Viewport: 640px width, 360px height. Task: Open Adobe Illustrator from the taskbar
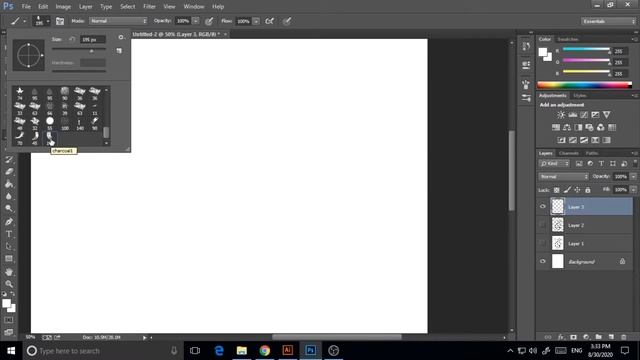click(287, 350)
